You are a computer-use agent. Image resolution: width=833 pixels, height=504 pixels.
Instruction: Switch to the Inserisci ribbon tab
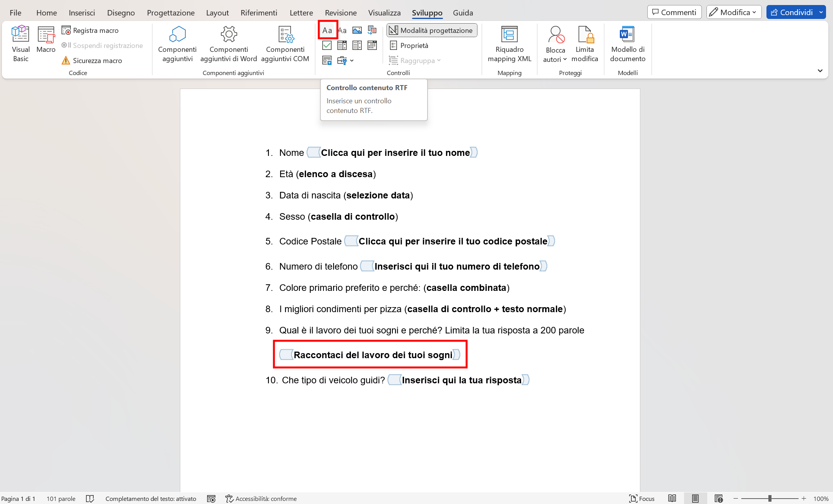point(82,12)
